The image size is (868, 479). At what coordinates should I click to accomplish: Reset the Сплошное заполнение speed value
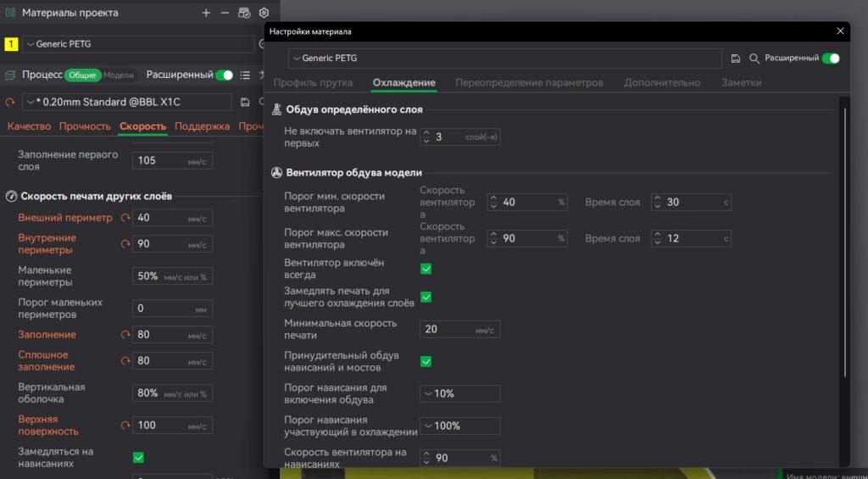[125, 360]
